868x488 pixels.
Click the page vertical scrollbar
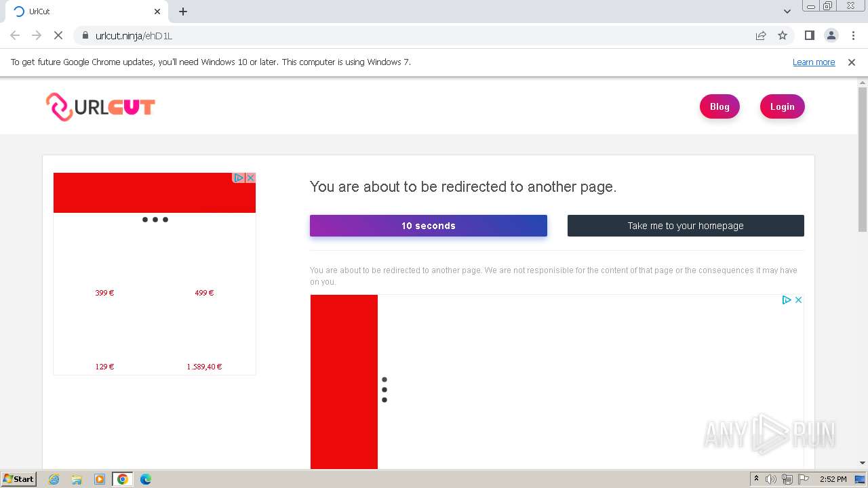coord(863,159)
